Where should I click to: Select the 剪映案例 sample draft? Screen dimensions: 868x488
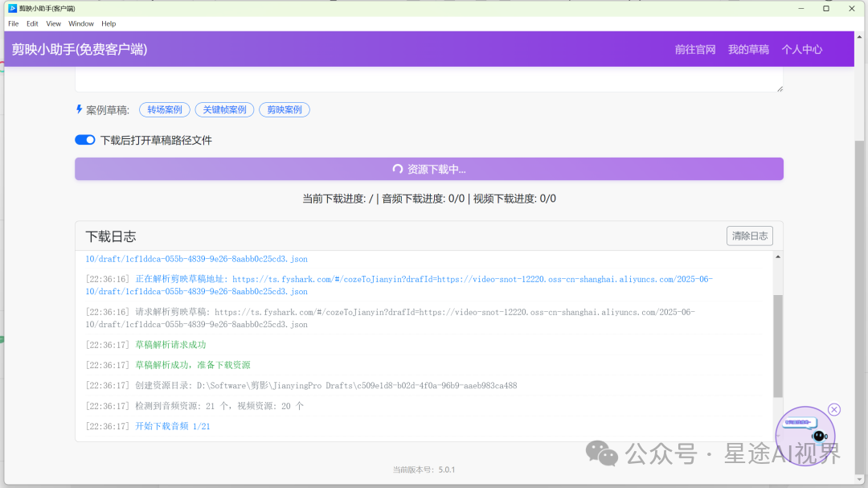click(285, 109)
